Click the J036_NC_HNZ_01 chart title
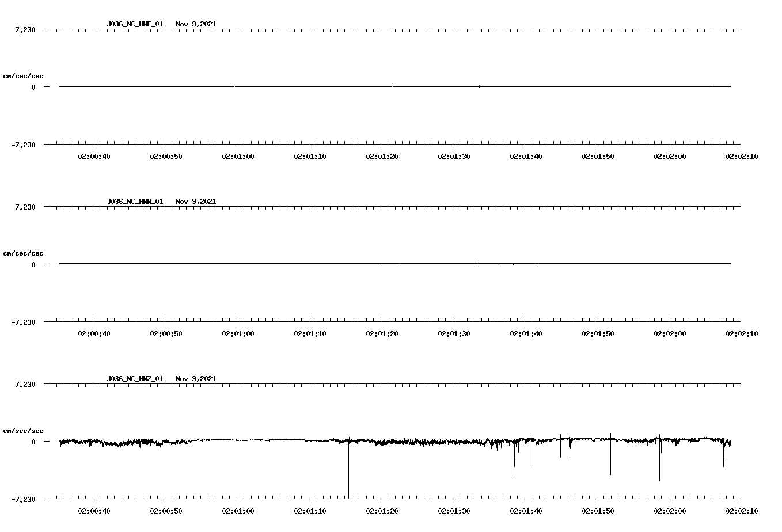 (x=161, y=378)
